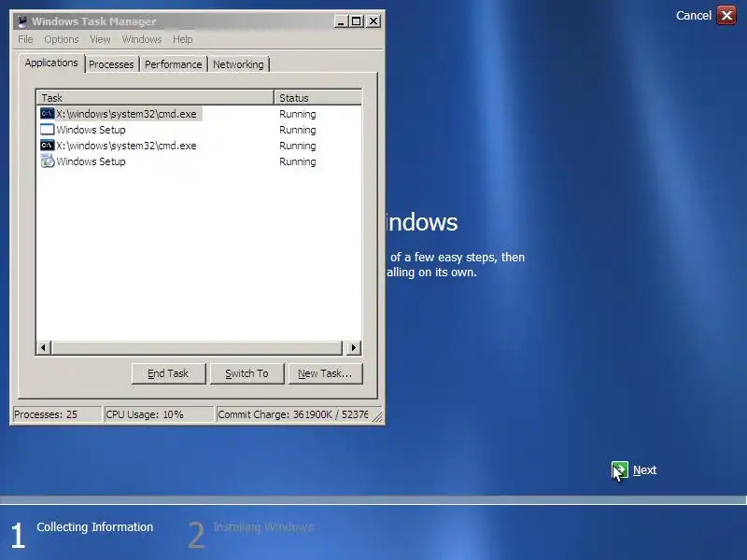Image resolution: width=747 pixels, height=560 pixels.
Task: Click the CPU Usage: 10% status entry
Action: [x=159, y=414]
